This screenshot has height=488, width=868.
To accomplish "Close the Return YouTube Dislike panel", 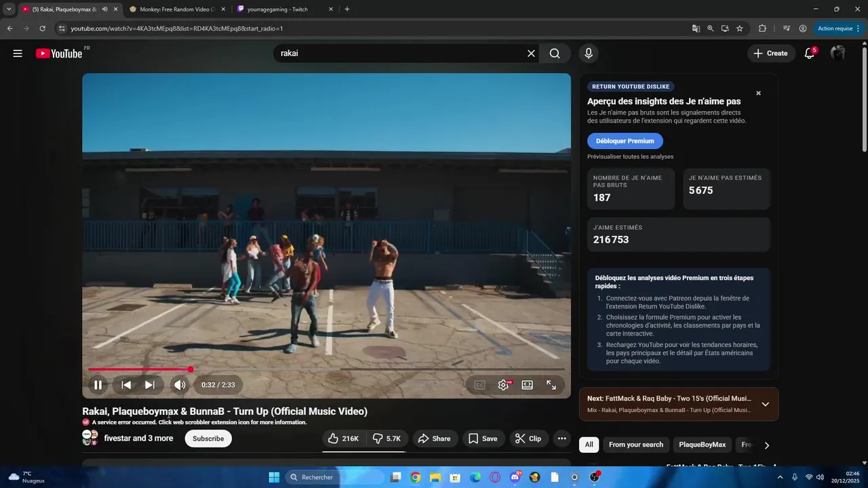I will click(x=758, y=93).
